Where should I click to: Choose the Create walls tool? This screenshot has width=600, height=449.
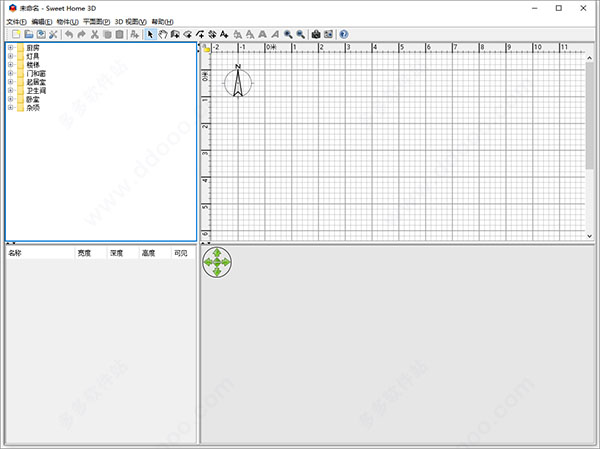tap(175, 34)
